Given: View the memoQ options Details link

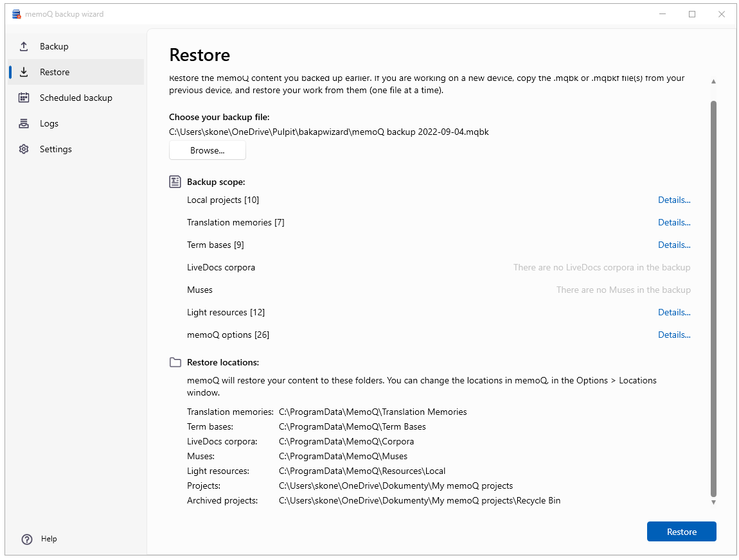Looking at the screenshot, I should [x=674, y=335].
